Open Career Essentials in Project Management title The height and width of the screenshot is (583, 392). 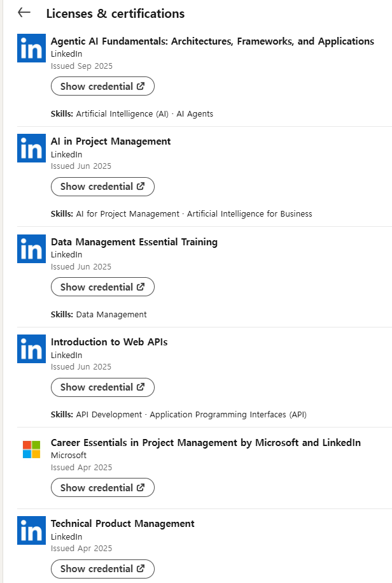click(206, 443)
